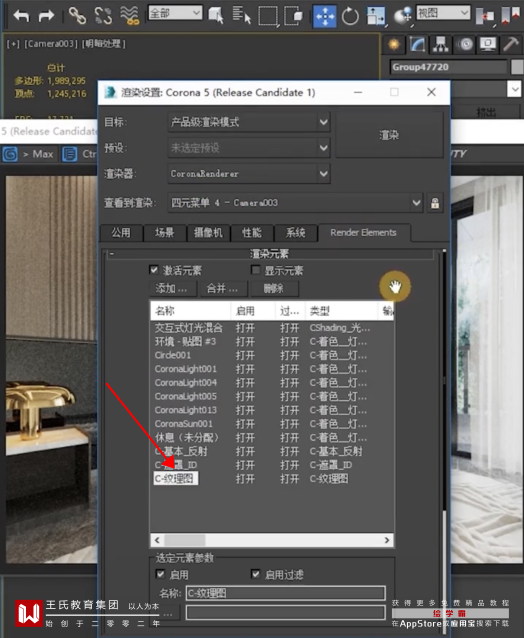524x638 pixels.
Task: Toggle the 激活元素 checkbox
Action: (154, 270)
